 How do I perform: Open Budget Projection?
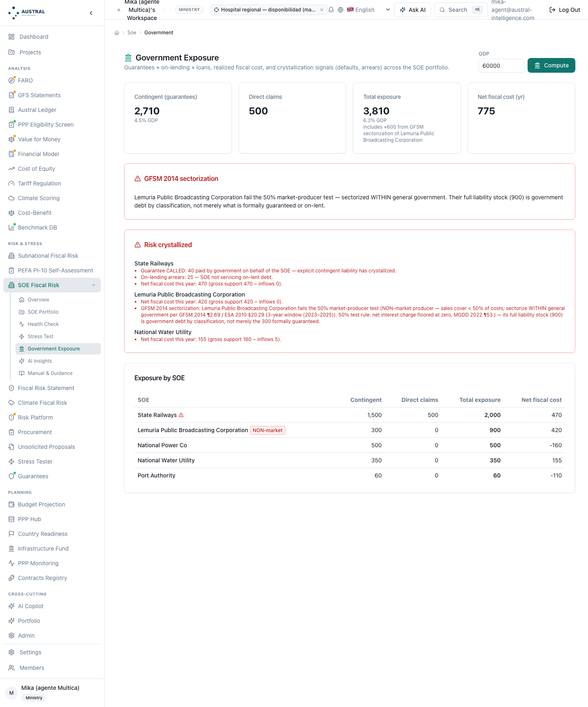click(52, 504)
